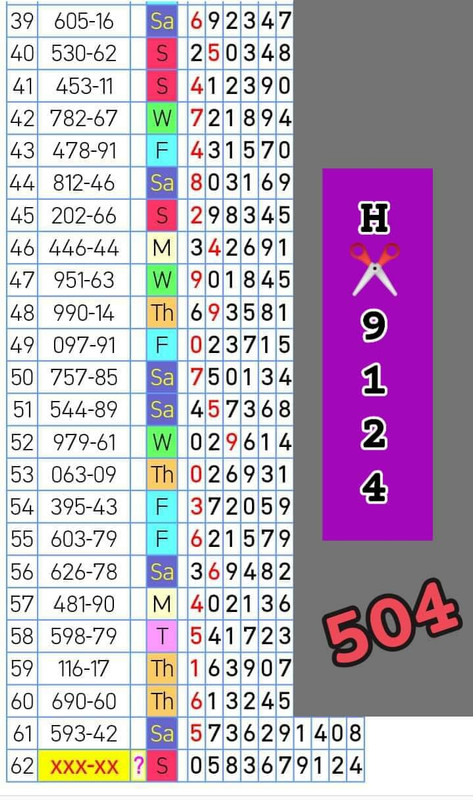This screenshot has width=473, height=800.
Task: Select the M day cell in row 57
Action: click(162, 604)
